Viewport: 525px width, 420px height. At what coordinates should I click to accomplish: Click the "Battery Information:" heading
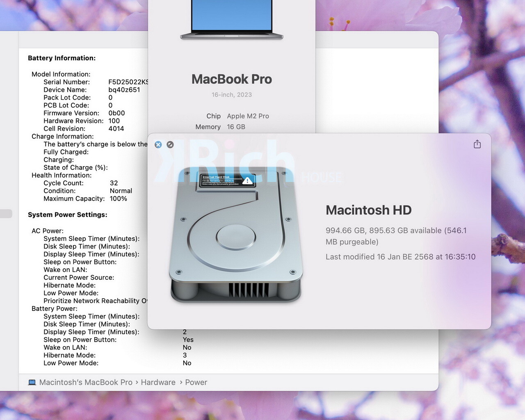62,58
